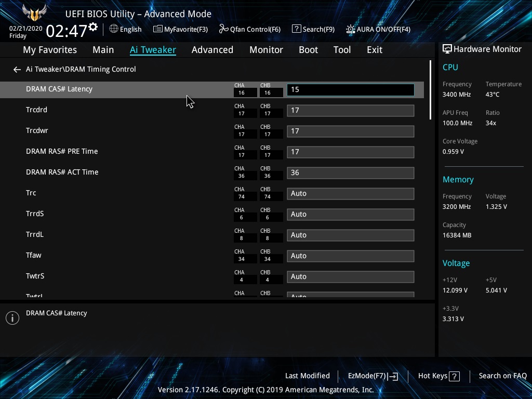Screen dimensions: 532x399
Task: Open the My Favorites tab
Action: coord(50,50)
